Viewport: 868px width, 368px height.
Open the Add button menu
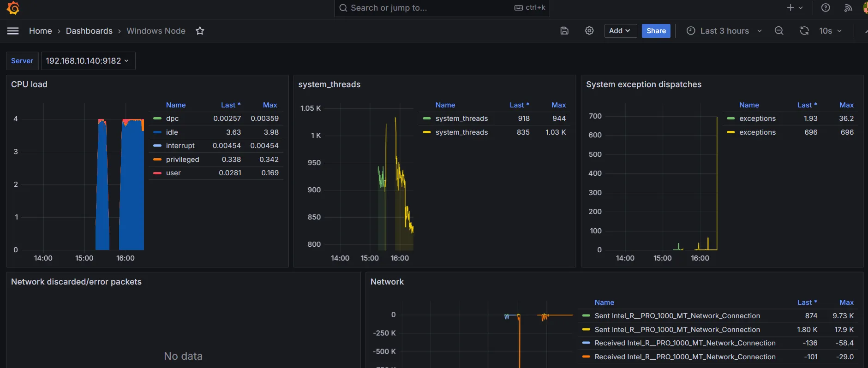[620, 31]
